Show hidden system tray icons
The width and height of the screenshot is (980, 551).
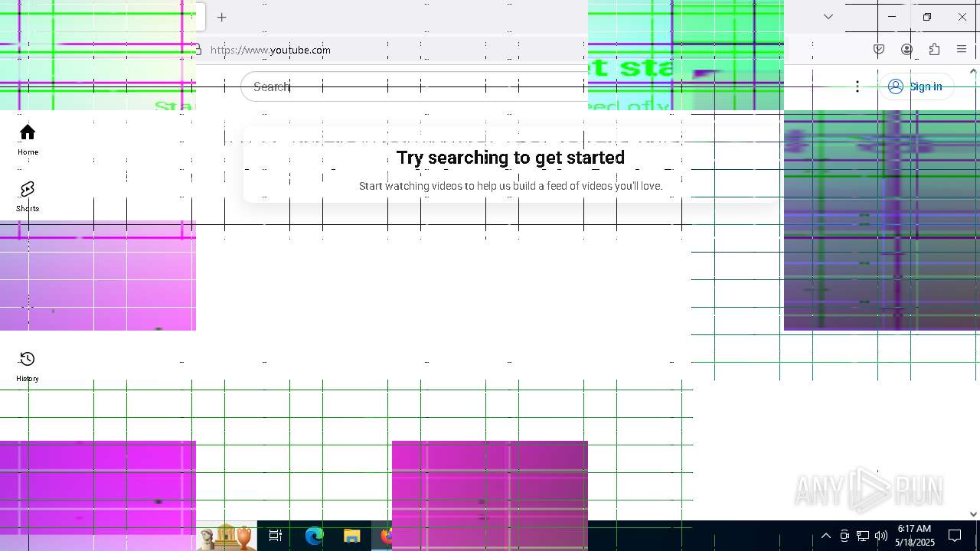[825, 536]
